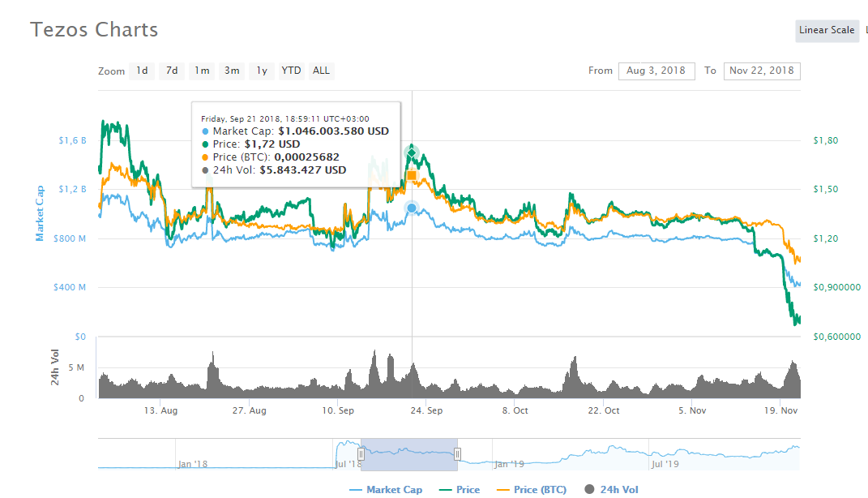Grab the left navigator range handle
This screenshot has height=498, width=868.
[361, 455]
